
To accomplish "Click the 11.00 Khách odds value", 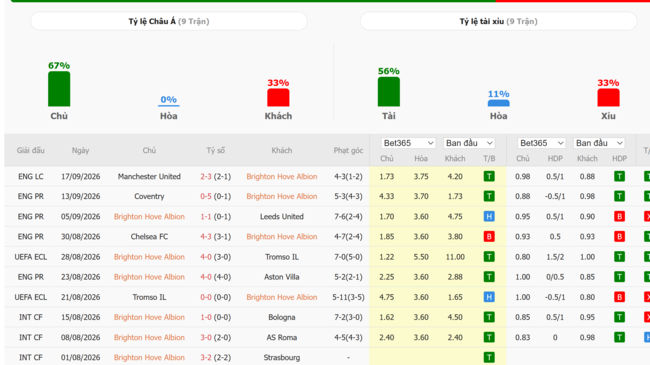I will click(x=455, y=257).
